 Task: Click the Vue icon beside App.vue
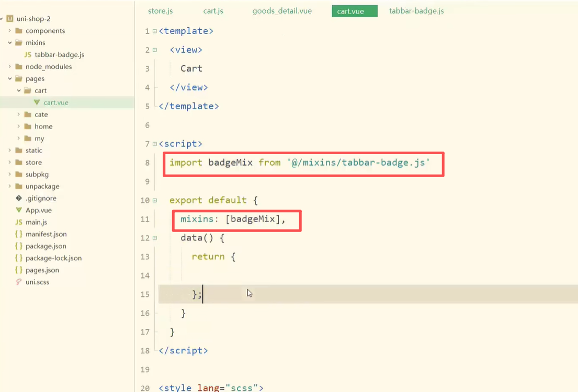point(19,210)
